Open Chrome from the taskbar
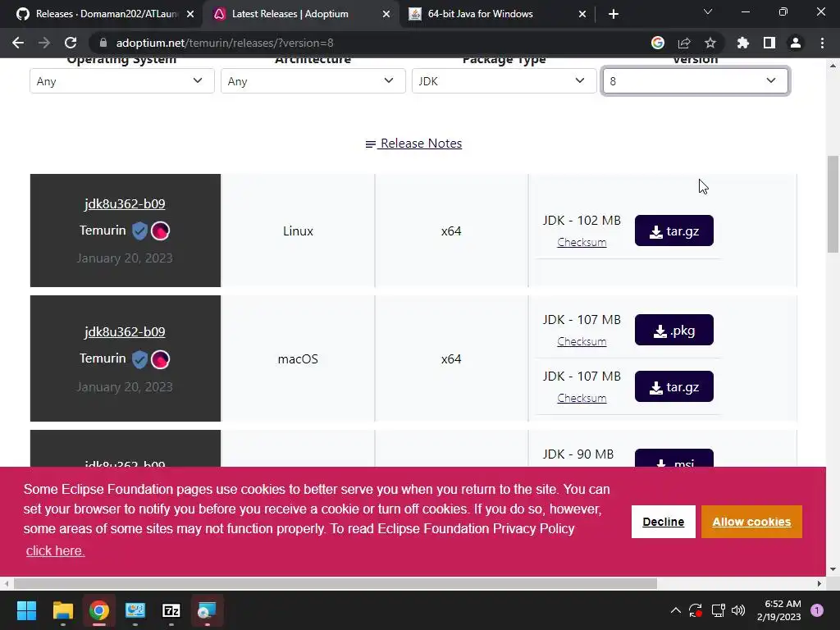This screenshot has width=840, height=630. tap(99, 610)
